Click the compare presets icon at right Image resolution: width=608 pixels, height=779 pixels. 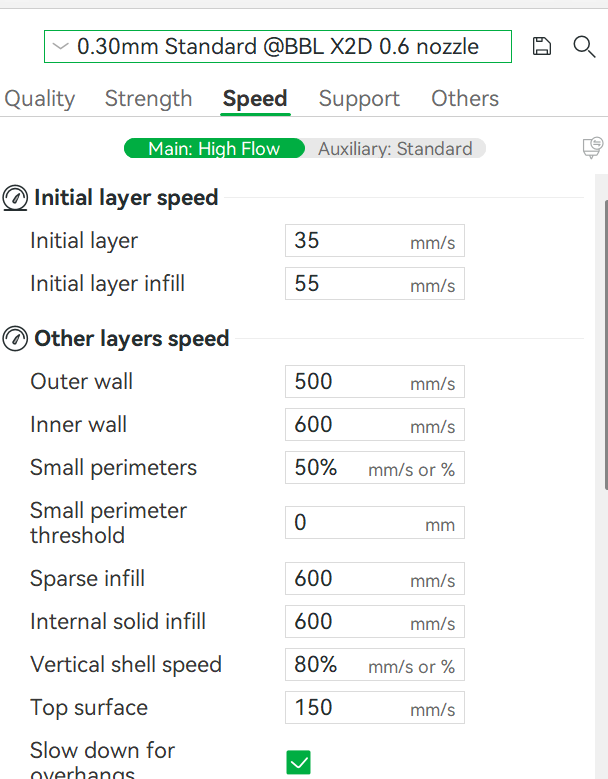click(x=593, y=148)
